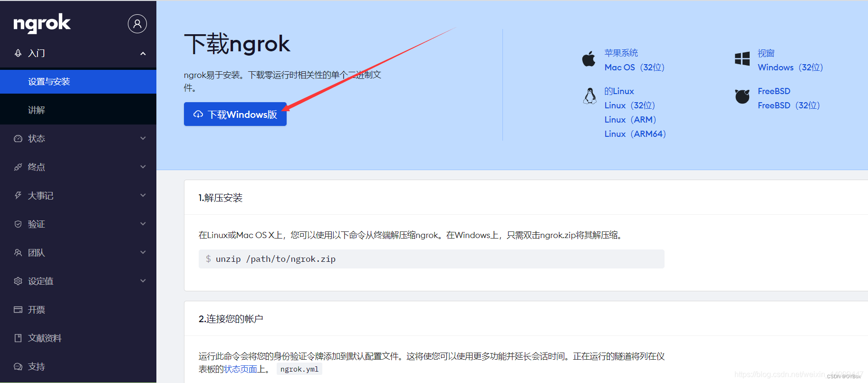Expand the 大事记 menu chevron
The image size is (868, 383).
143,195
